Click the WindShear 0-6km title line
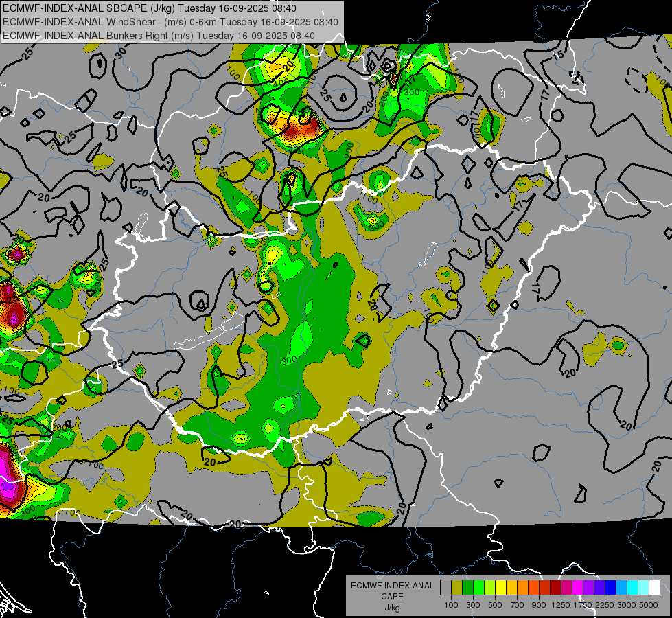Image resolution: width=672 pixels, height=618 pixels. 170,22
